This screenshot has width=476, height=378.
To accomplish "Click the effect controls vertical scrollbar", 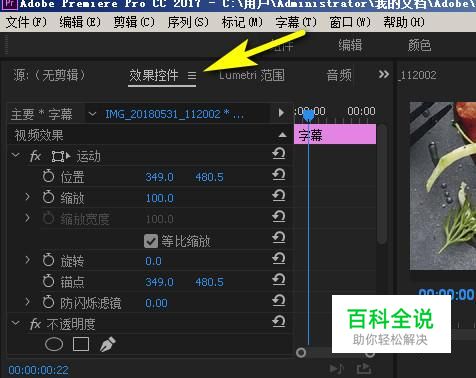I will [383, 184].
